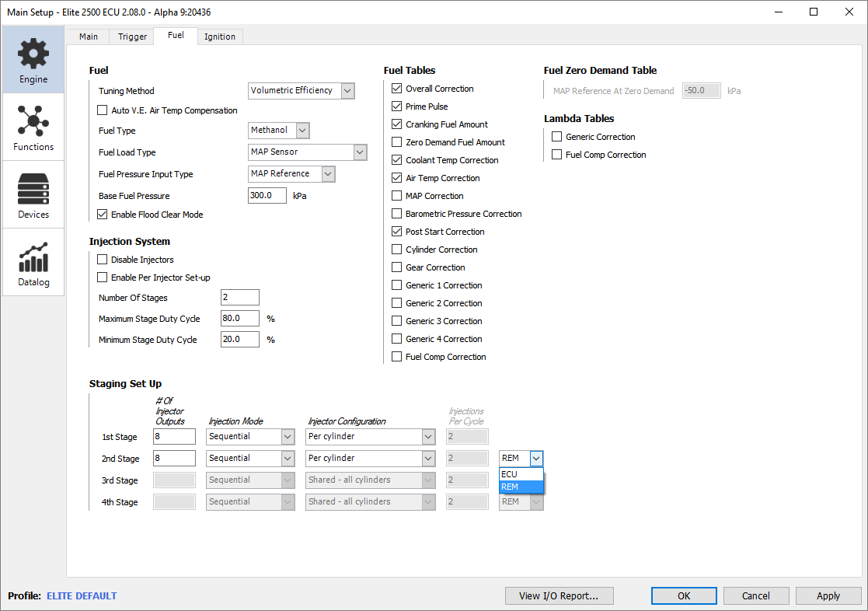Switch to the Main tab
The height and width of the screenshot is (611, 868).
pyautogui.click(x=89, y=37)
